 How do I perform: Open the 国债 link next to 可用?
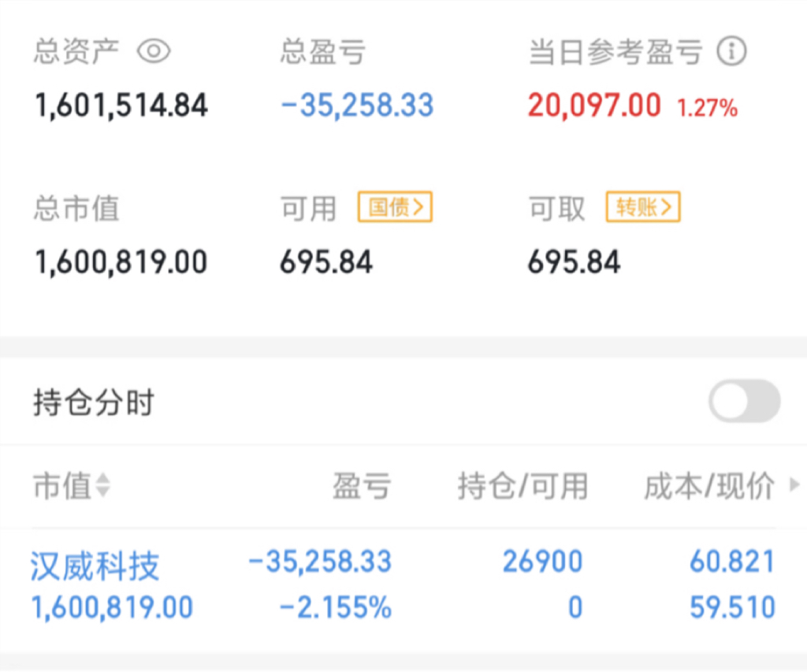pyautogui.click(x=395, y=208)
